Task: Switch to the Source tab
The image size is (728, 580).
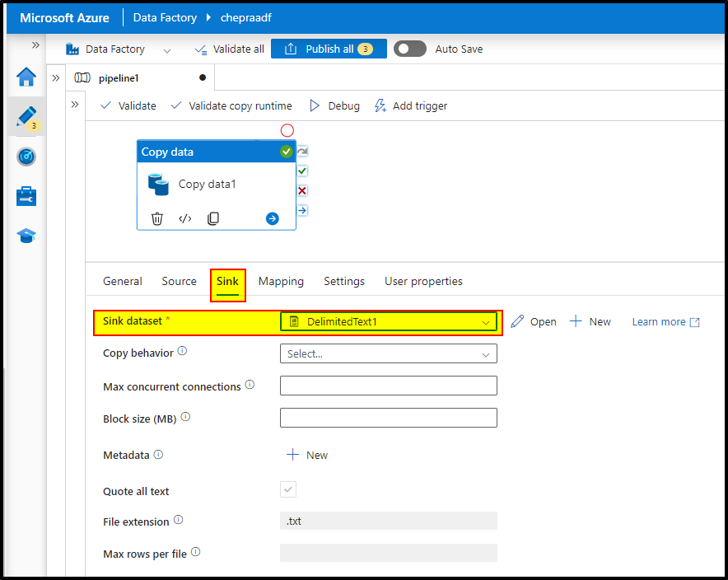Action: pos(180,281)
